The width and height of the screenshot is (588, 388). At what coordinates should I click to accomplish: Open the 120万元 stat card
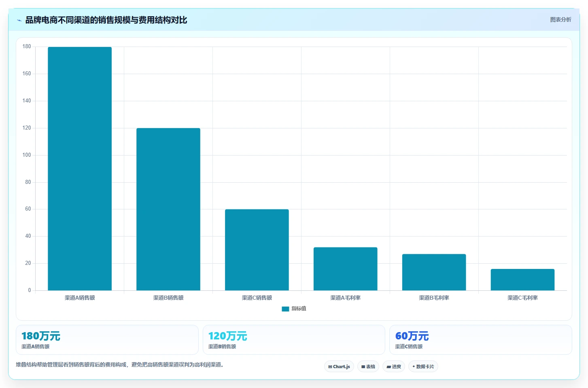pyautogui.click(x=294, y=340)
